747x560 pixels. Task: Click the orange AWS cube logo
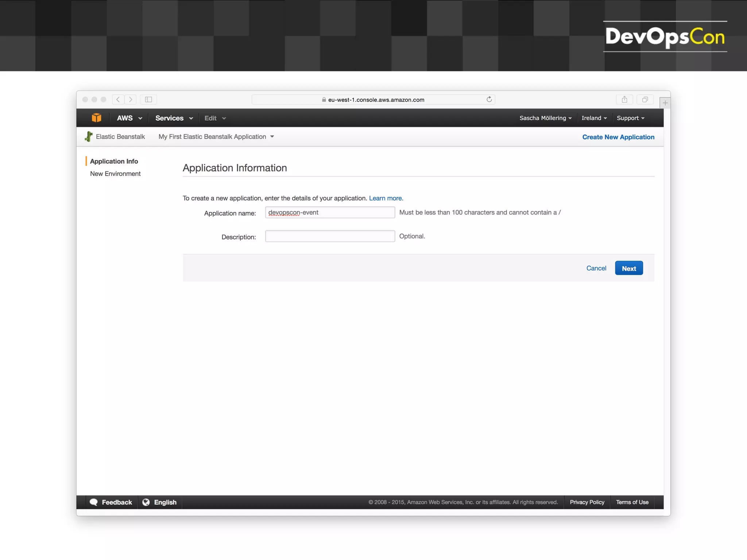pos(96,118)
